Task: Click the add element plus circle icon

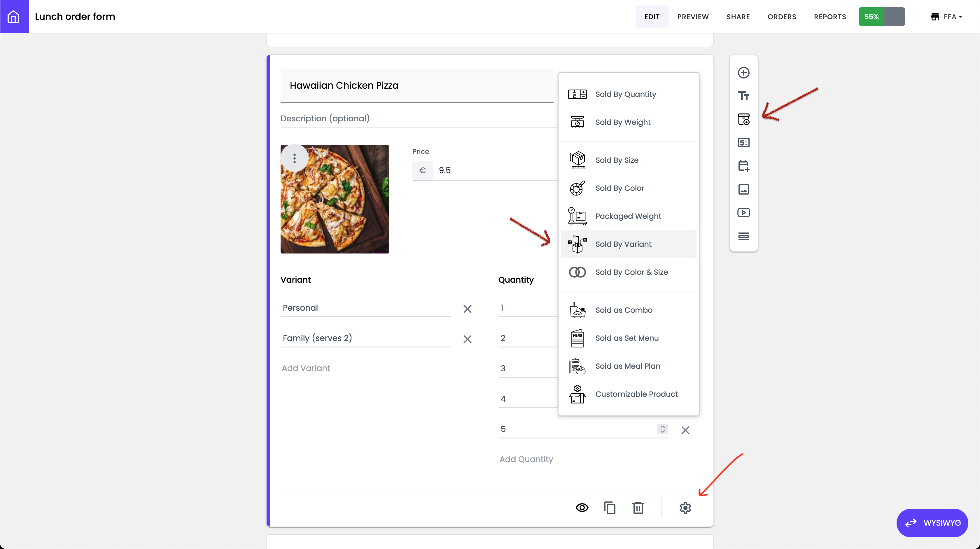Action: tap(743, 72)
